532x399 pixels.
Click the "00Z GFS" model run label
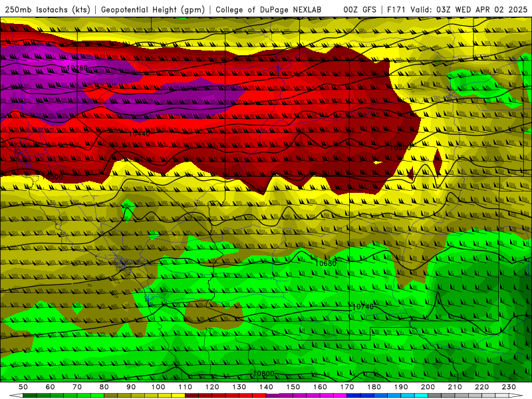tap(360, 9)
